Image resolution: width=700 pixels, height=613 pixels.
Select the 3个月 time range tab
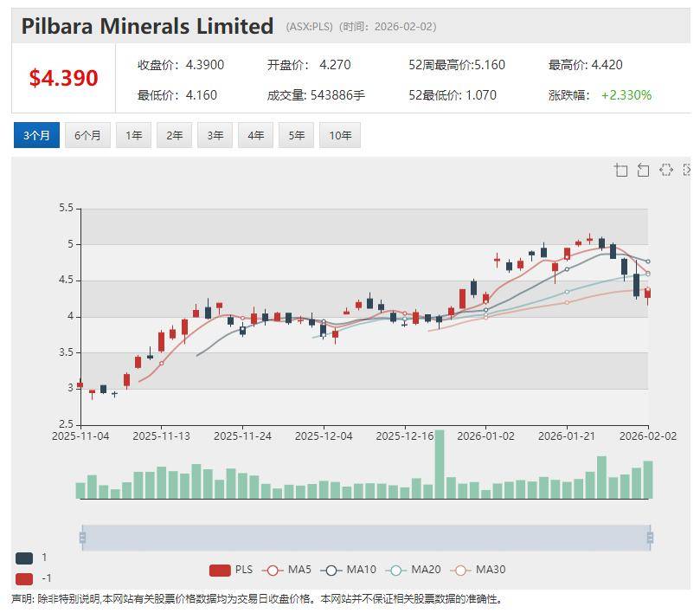click(x=36, y=135)
